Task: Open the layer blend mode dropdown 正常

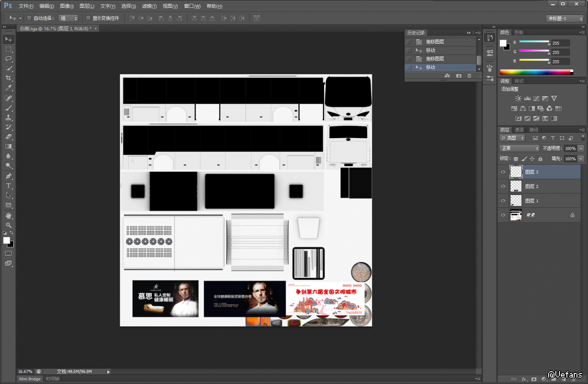Action: pos(519,148)
